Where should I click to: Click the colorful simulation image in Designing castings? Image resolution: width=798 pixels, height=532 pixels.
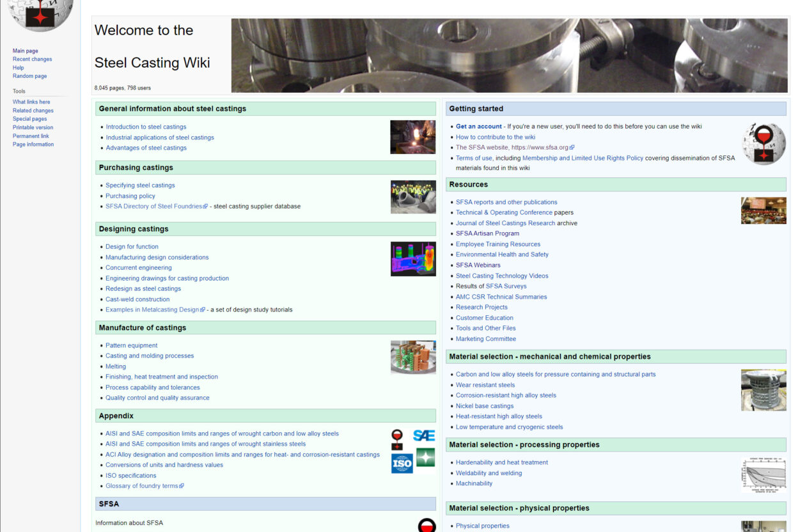point(412,259)
